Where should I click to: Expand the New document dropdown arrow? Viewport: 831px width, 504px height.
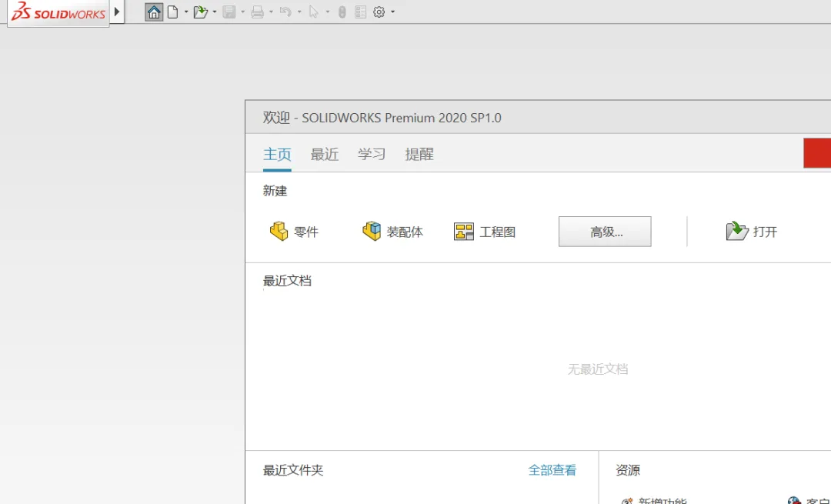tap(186, 12)
